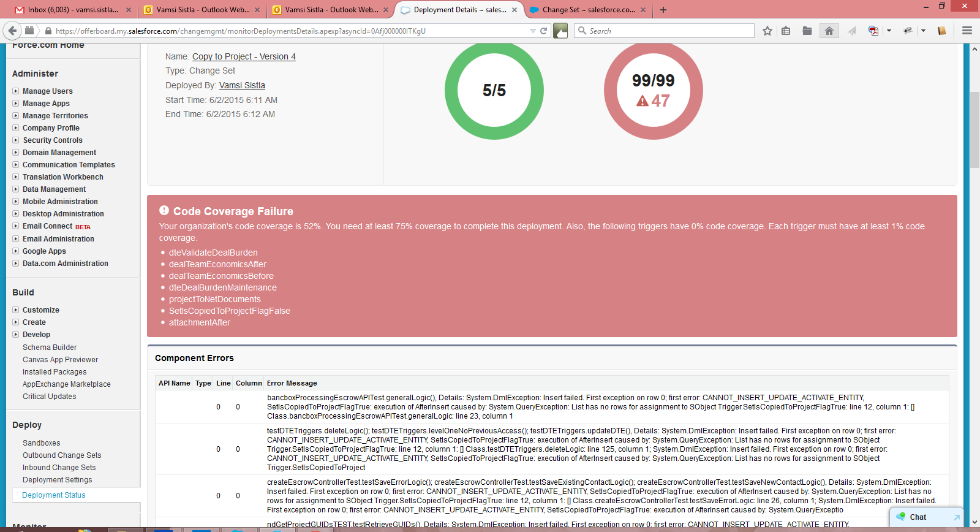The width and height of the screenshot is (980, 532).
Task: Open Data.com Administration menu item
Action: coord(66,264)
